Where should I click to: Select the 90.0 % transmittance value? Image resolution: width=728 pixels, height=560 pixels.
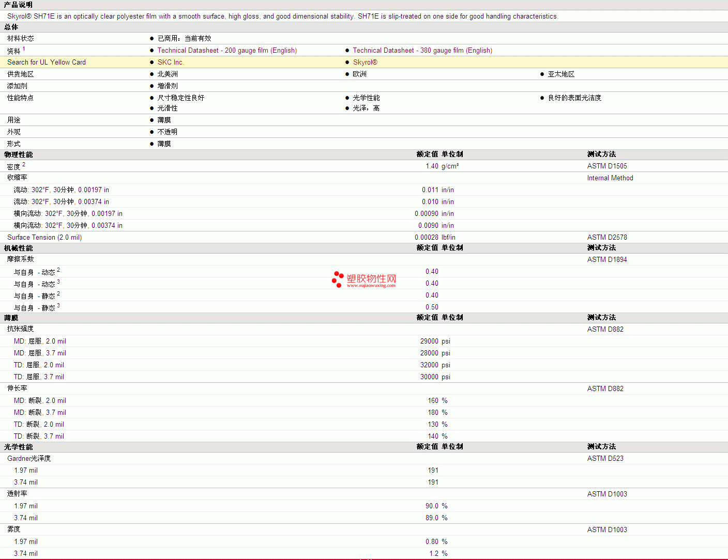click(437, 506)
